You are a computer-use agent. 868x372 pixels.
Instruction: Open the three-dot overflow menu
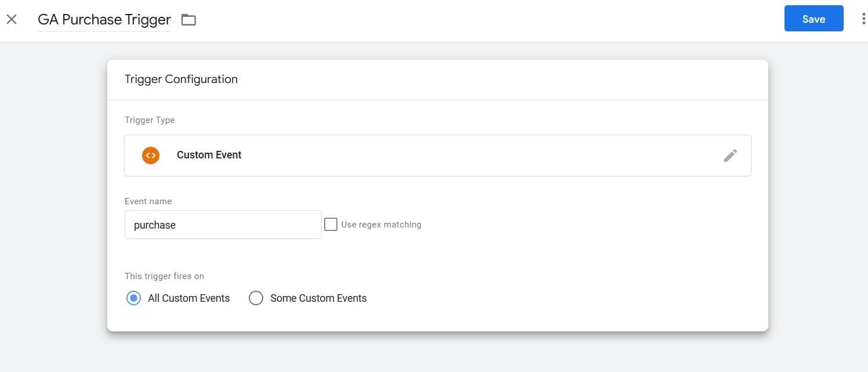[x=863, y=18]
